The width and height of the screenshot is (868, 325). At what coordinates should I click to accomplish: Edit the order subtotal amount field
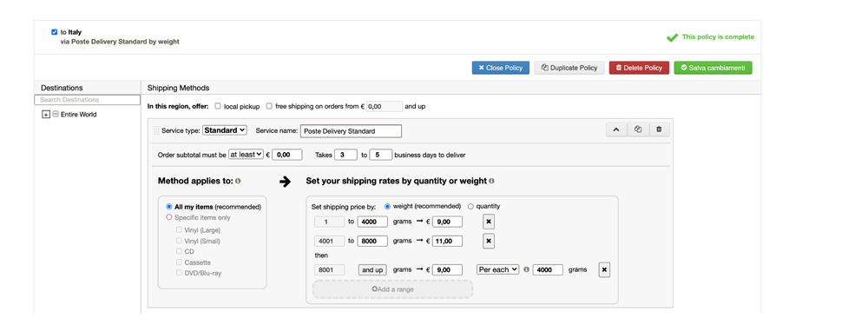tap(286, 155)
